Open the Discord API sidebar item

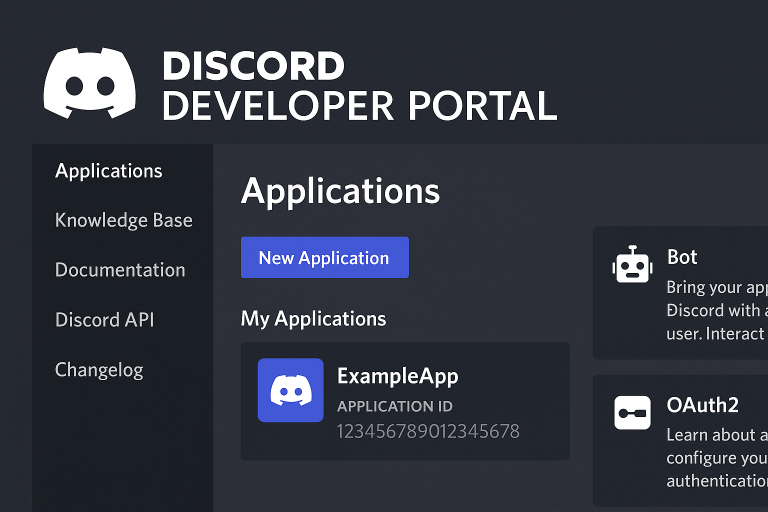(x=105, y=320)
